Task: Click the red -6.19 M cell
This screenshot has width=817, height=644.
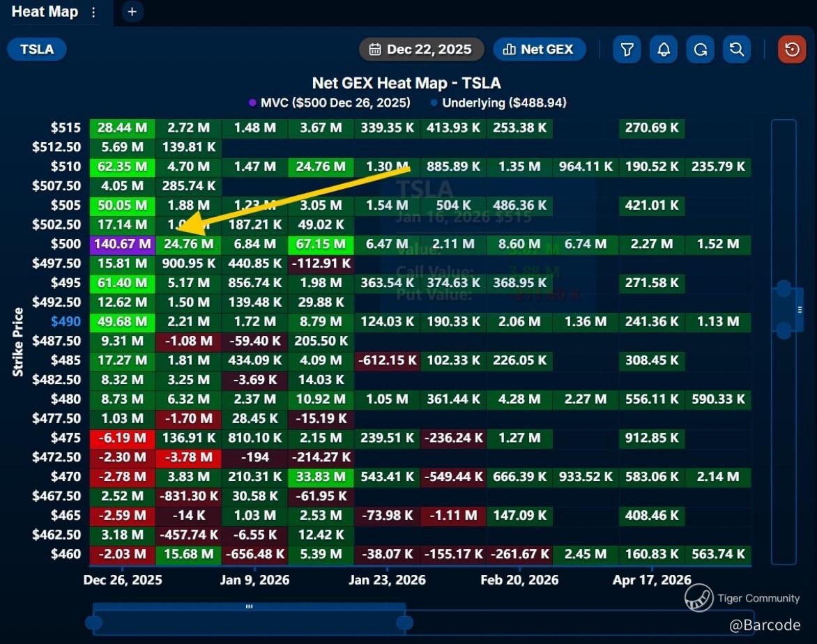Action: click(x=123, y=438)
